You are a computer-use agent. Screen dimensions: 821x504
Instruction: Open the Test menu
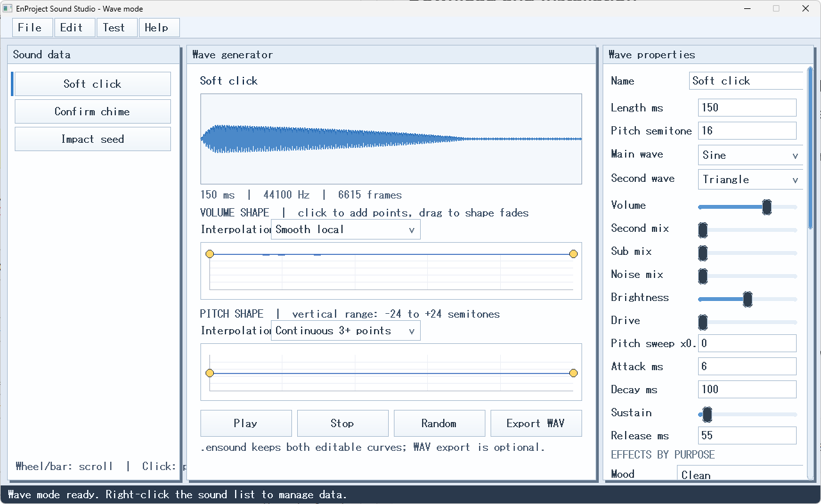[x=117, y=28]
